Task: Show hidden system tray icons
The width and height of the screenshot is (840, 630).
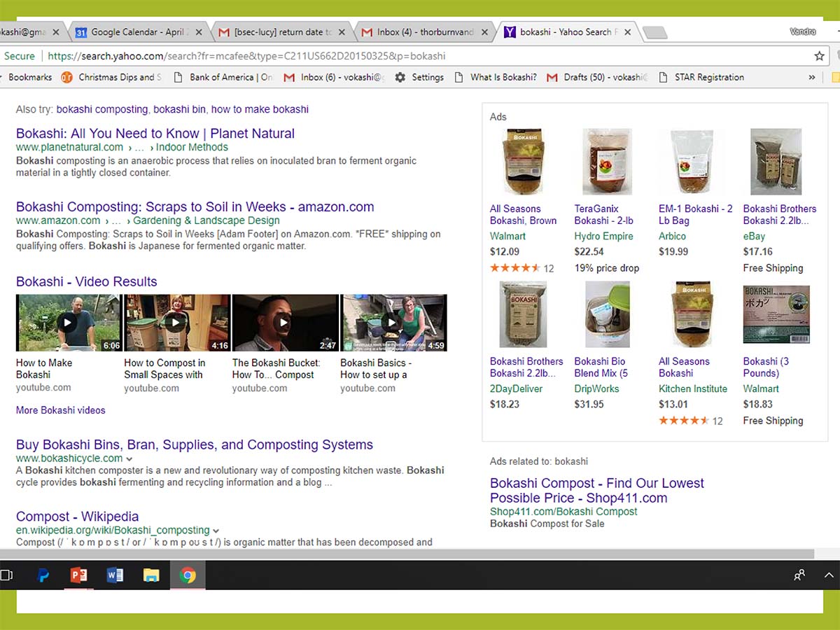Action: [829, 575]
